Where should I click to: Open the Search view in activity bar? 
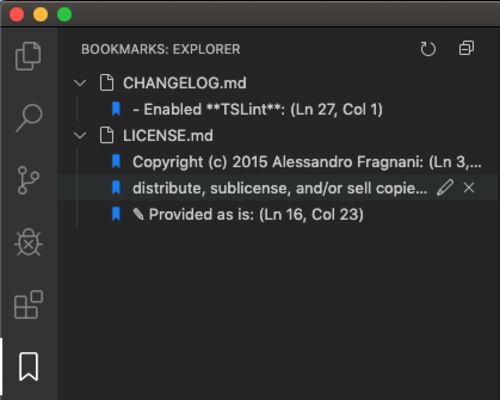tap(29, 118)
